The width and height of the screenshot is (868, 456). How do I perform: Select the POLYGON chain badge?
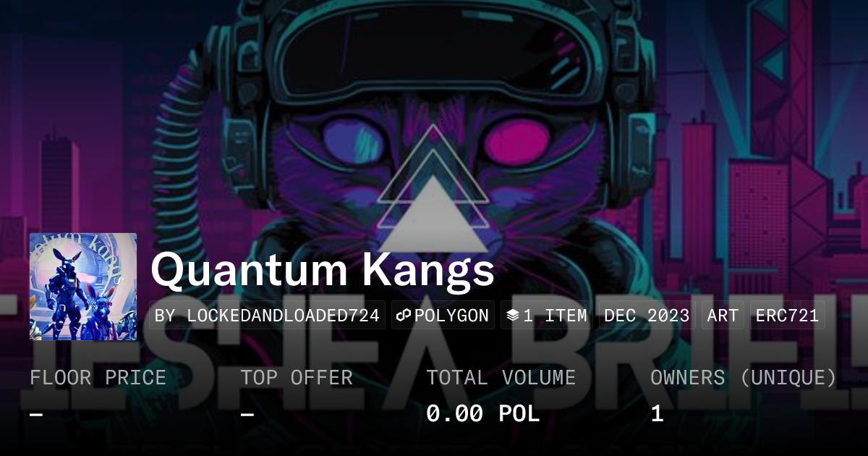443,316
